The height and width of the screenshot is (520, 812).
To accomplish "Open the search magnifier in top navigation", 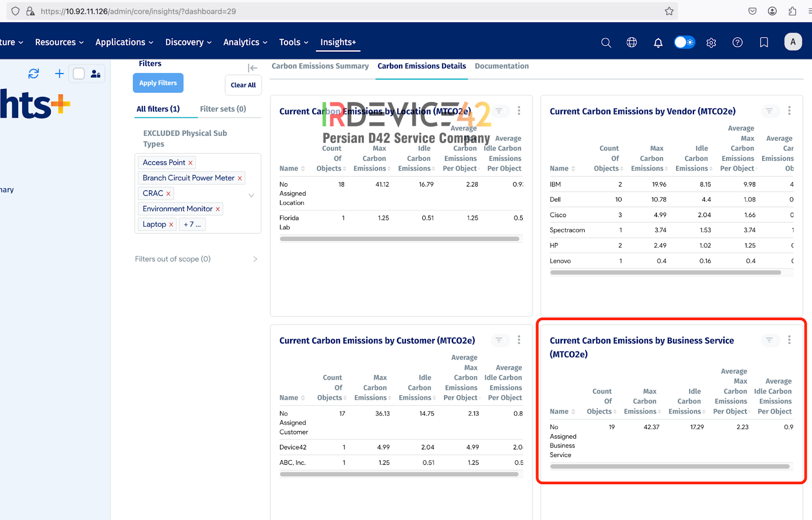I will click(x=606, y=43).
